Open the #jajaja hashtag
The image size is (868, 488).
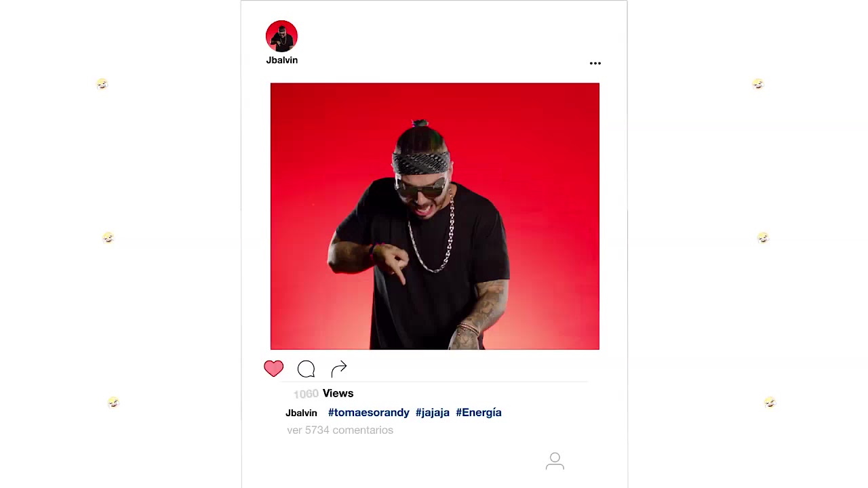point(433,412)
